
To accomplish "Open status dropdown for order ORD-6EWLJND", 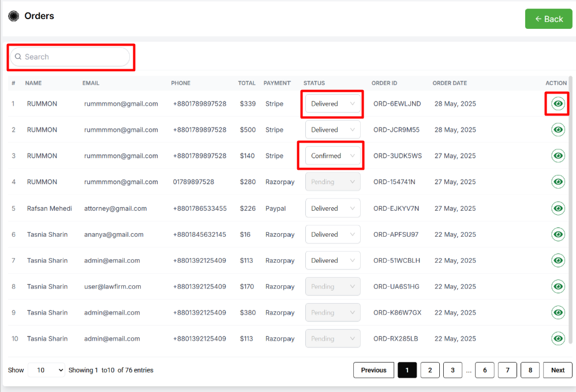I will [x=333, y=103].
